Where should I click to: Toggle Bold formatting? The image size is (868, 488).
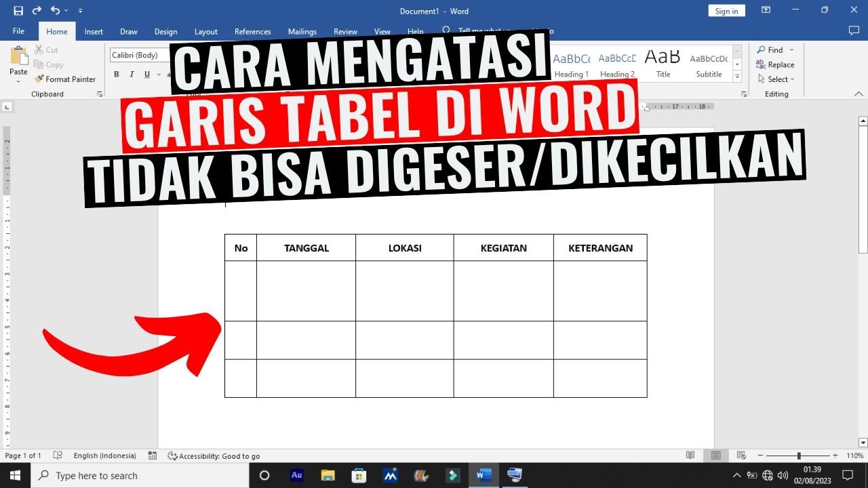coord(117,75)
